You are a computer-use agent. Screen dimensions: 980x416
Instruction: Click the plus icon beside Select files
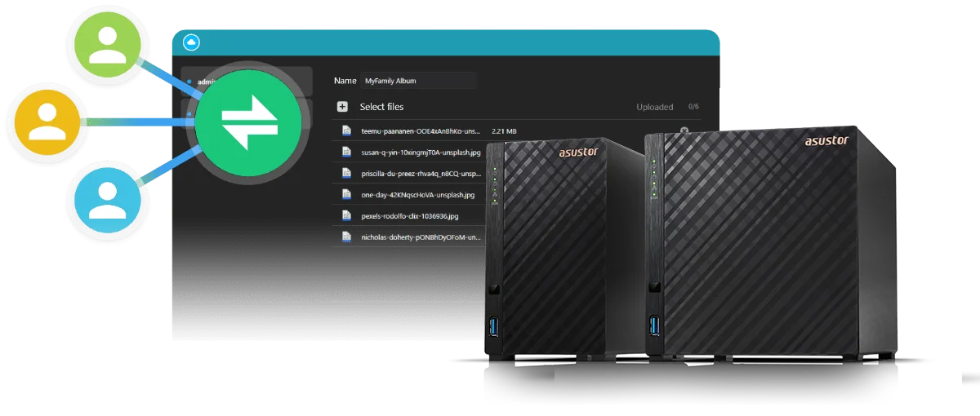tap(342, 107)
